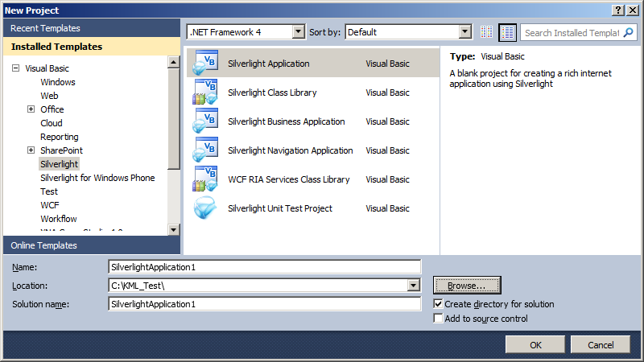Open the Location path dropdown arrow
The image size is (644, 362).
point(414,286)
